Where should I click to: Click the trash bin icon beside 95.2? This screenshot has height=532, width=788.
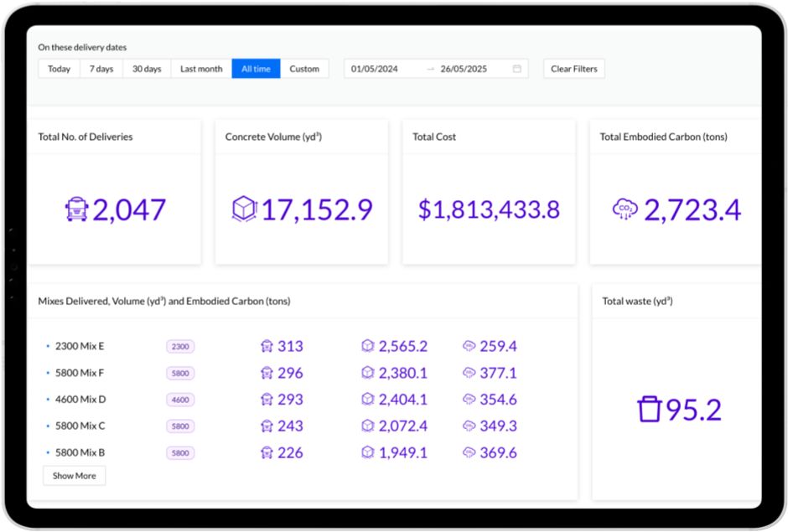coord(649,409)
